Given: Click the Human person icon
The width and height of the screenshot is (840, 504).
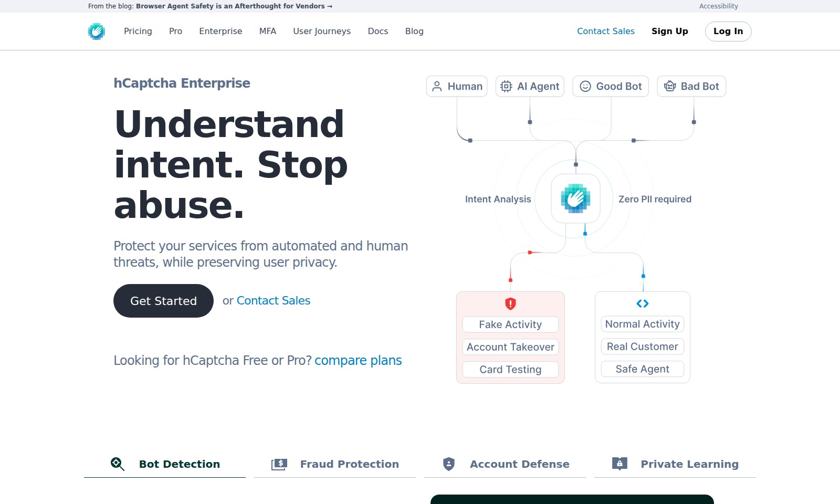Looking at the screenshot, I should 437,87.
